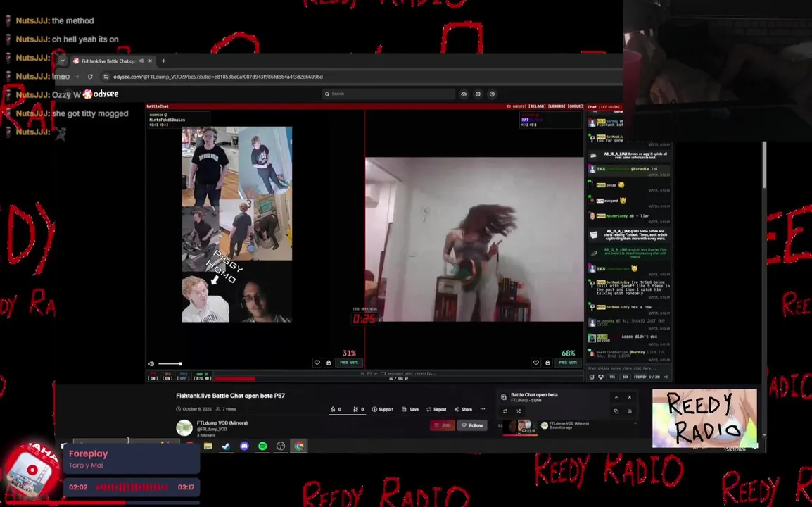Click the lock icon beside 68% vote
This screenshot has width=812, height=507.
[547, 363]
